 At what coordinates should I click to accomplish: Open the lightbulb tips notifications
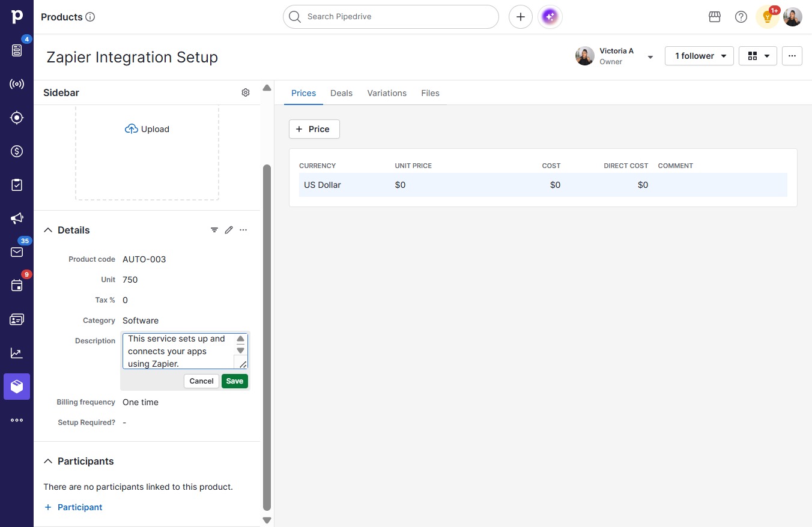[768, 17]
